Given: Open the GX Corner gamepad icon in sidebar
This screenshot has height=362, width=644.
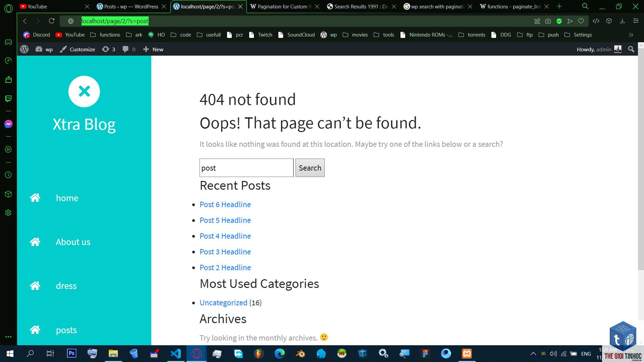Looking at the screenshot, I should click(8, 42).
